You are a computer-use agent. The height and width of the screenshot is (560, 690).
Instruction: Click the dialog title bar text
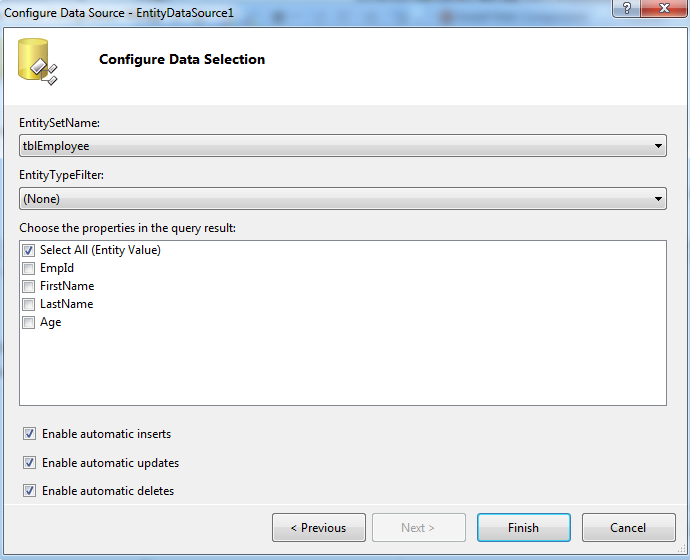click(119, 13)
